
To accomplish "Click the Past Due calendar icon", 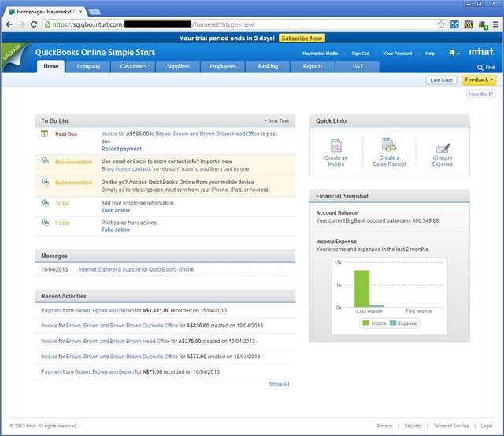I will click(x=45, y=133).
